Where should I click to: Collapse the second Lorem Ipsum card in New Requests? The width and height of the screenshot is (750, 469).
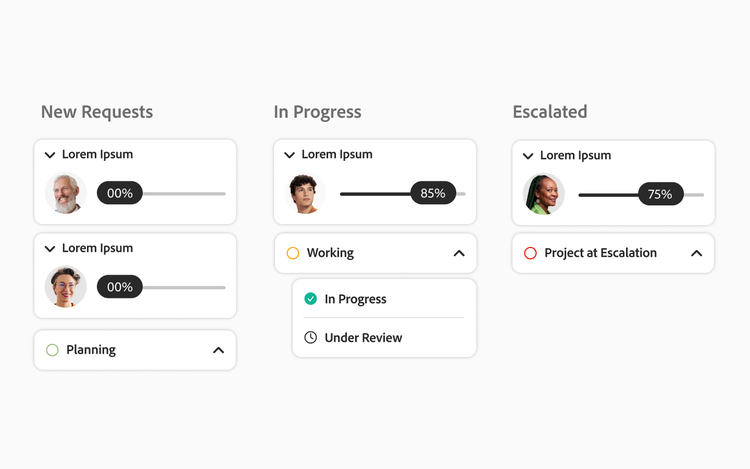click(x=50, y=249)
